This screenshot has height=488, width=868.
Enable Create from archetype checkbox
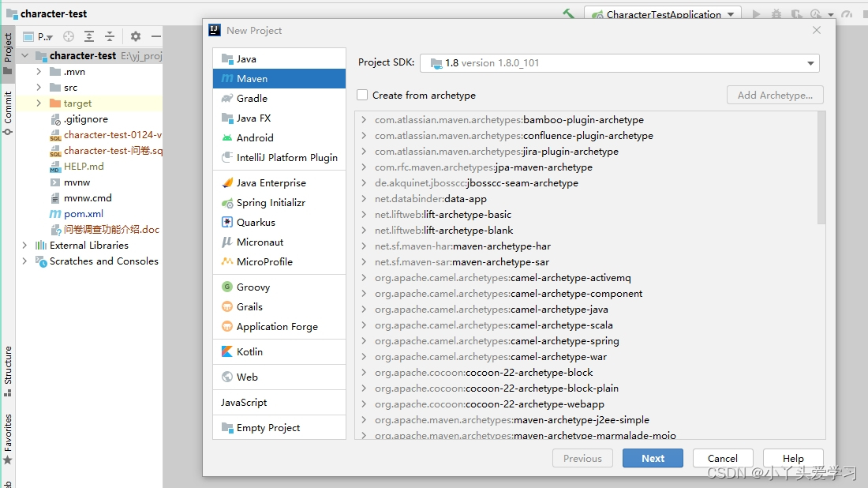click(x=362, y=96)
